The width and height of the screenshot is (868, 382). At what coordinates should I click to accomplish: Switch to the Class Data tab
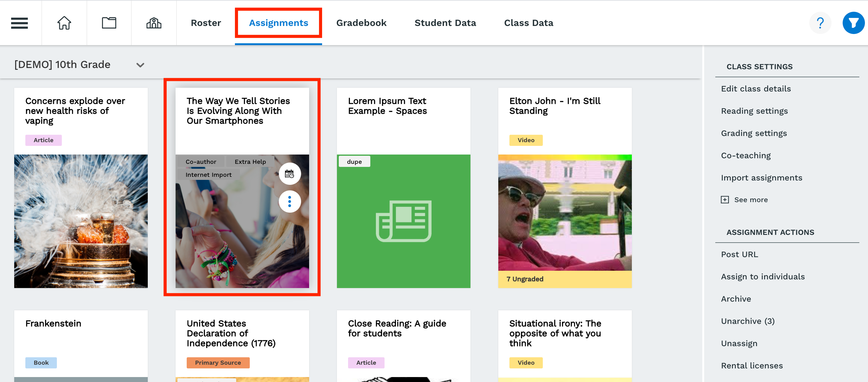click(x=528, y=23)
